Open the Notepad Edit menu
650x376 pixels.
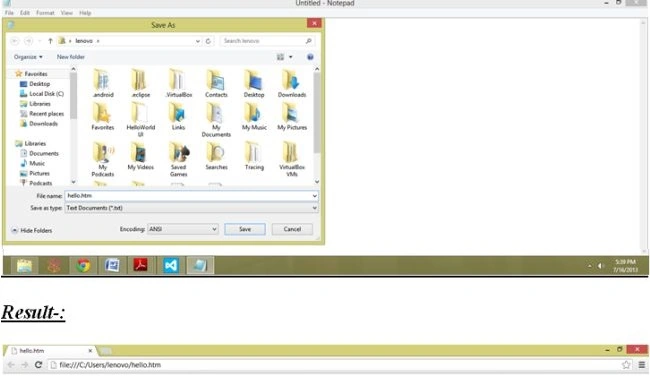[x=25, y=13]
